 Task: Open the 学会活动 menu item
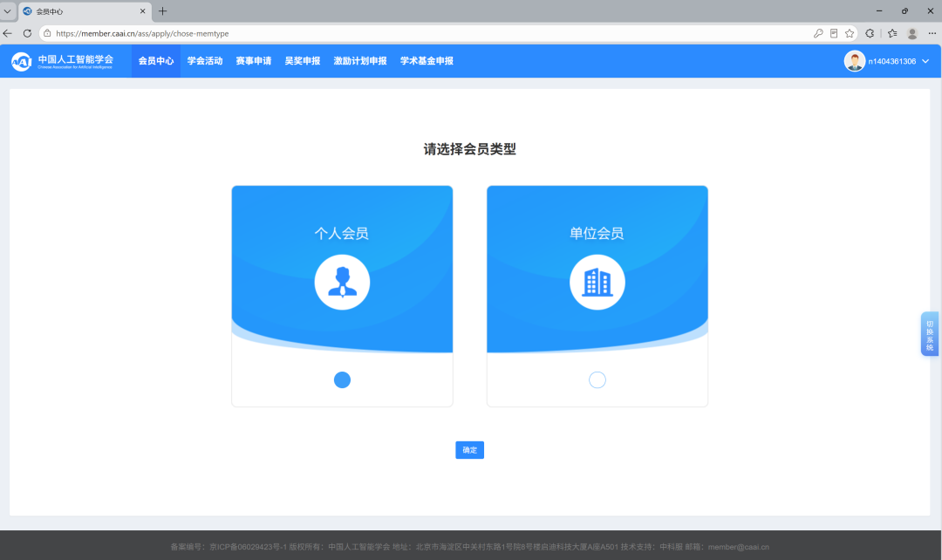[205, 61]
